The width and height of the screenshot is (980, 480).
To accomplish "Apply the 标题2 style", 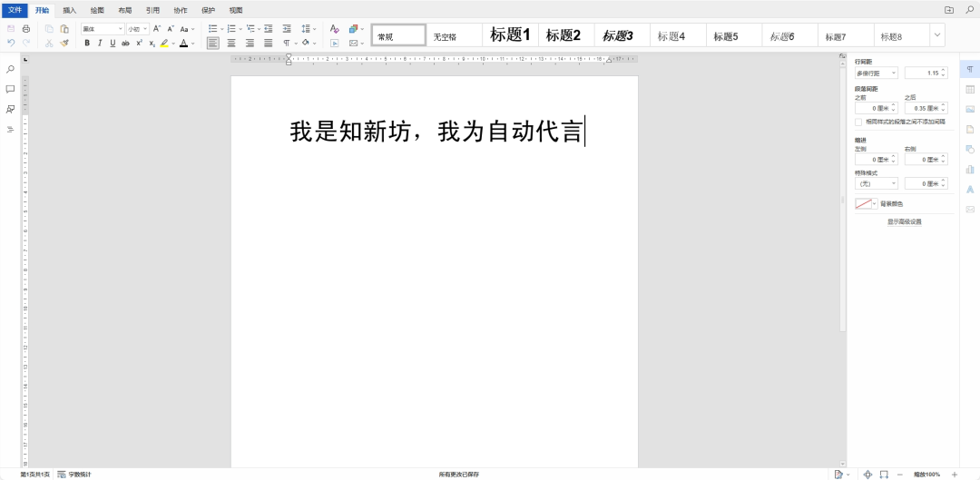I will tap(565, 35).
